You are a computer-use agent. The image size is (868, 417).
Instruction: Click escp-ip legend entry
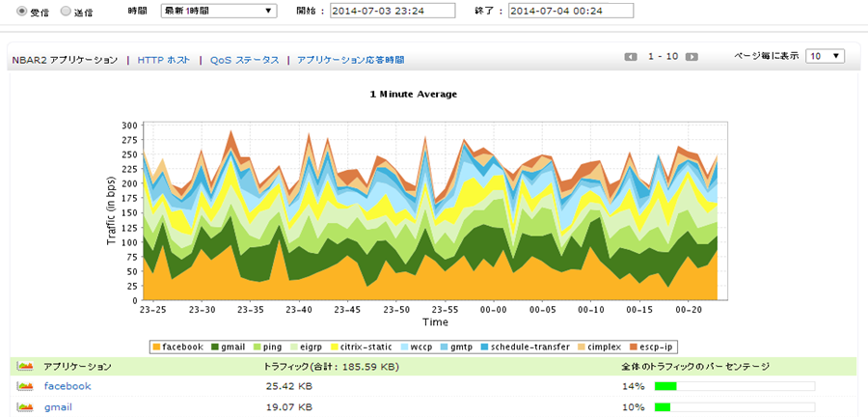pyautogui.click(x=651, y=347)
